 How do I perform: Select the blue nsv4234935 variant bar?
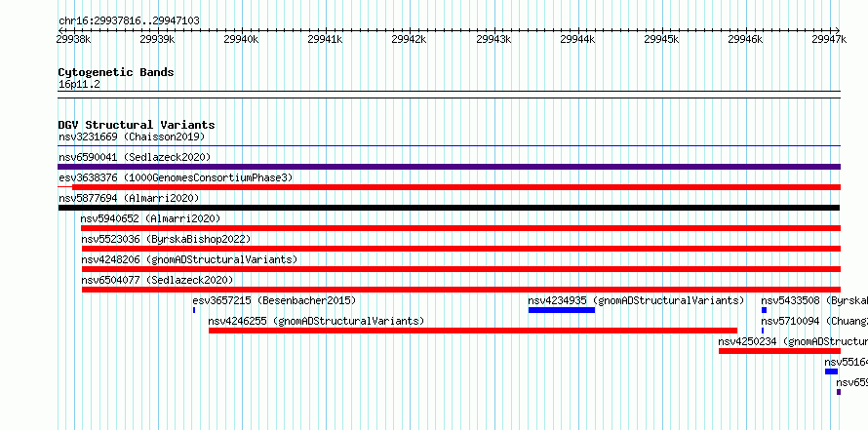coord(562,310)
